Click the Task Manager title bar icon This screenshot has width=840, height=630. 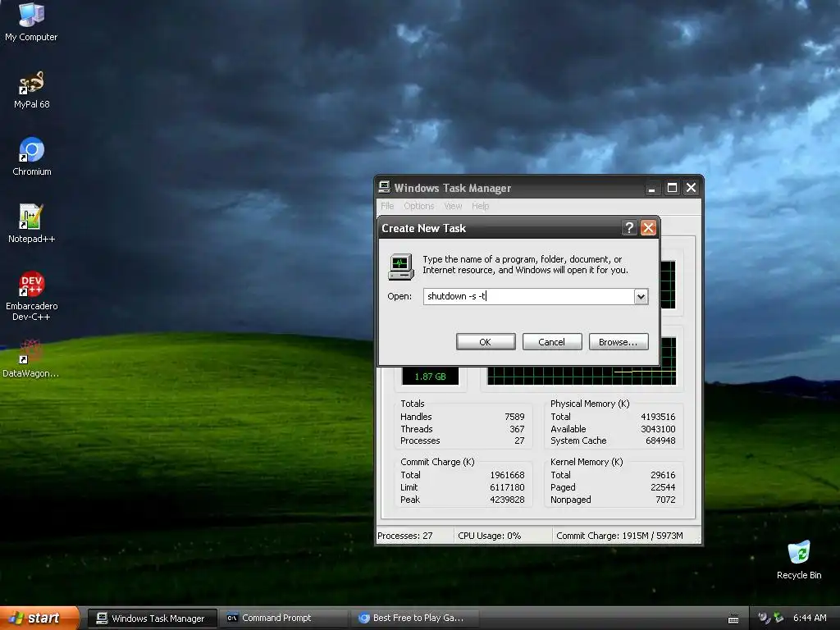[x=384, y=188]
